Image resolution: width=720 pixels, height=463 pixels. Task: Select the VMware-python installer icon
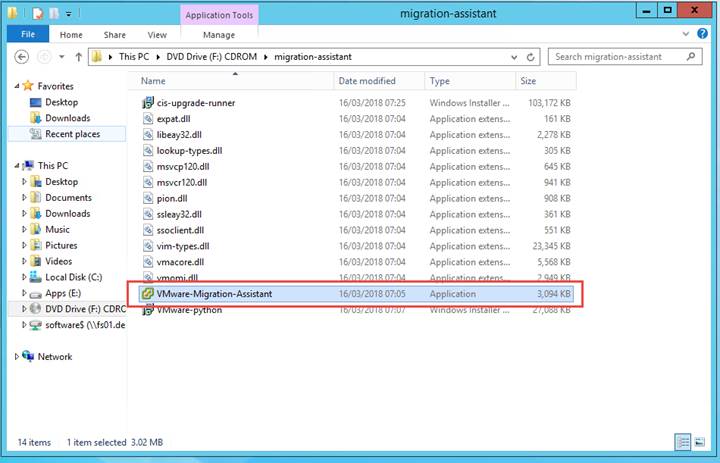point(148,310)
